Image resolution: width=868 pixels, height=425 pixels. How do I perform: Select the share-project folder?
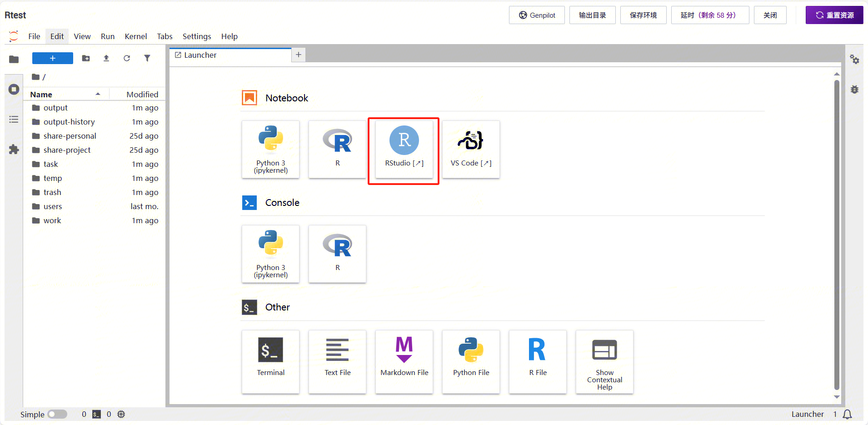click(x=95, y=150)
